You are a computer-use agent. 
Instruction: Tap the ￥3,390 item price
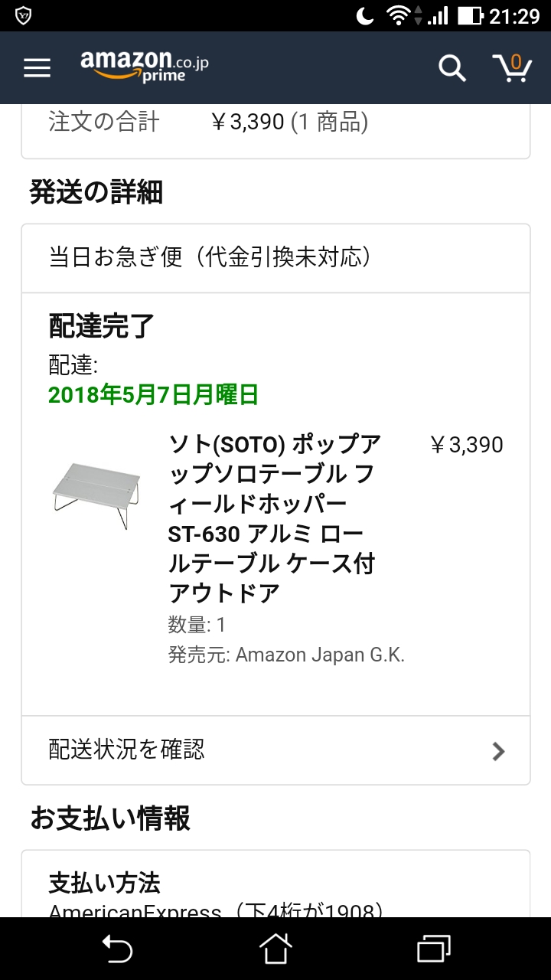[x=467, y=445]
